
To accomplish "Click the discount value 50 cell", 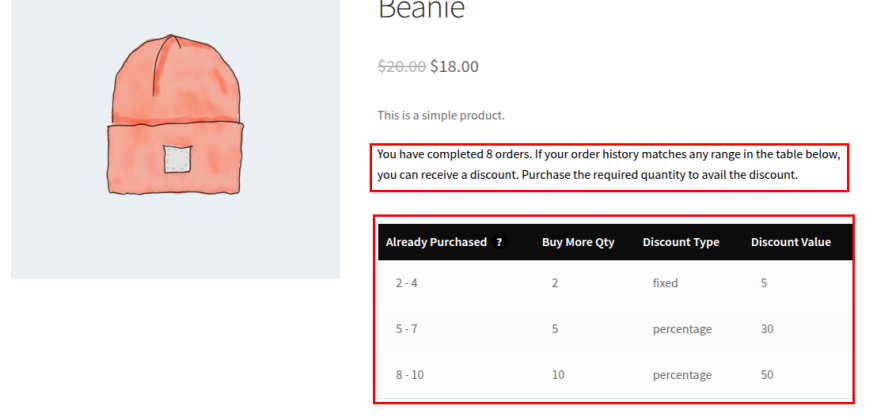I will point(767,375).
